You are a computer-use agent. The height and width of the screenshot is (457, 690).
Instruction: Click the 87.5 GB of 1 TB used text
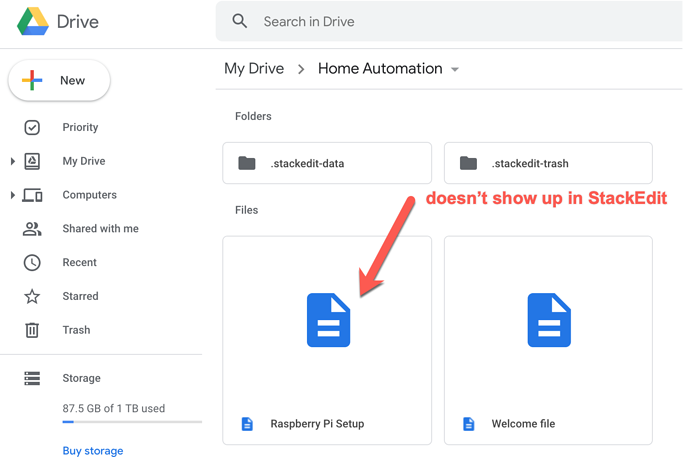click(114, 409)
